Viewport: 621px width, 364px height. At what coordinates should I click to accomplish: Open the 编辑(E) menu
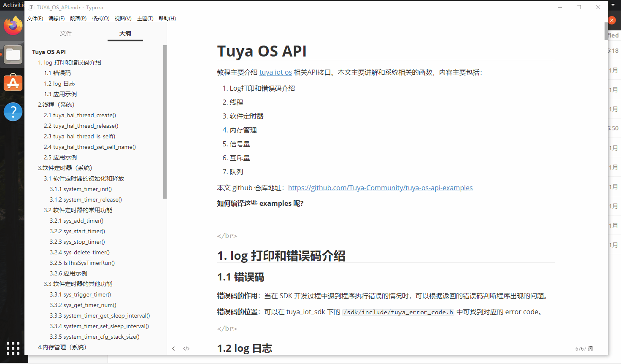(x=57, y=19)
